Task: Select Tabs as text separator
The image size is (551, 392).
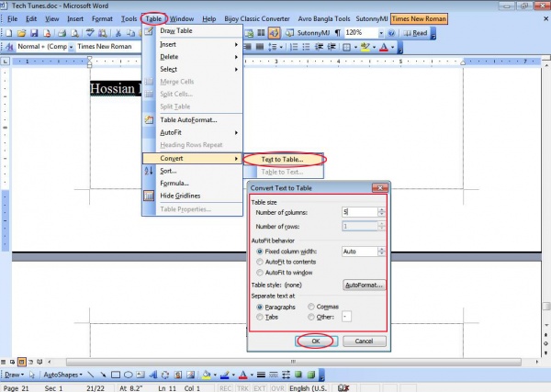Action: 260,317
